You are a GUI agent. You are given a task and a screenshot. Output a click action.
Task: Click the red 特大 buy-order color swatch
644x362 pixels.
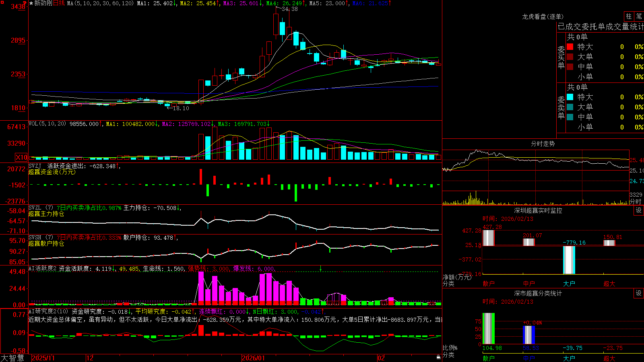pyautogui.click(x=570, y=47)
